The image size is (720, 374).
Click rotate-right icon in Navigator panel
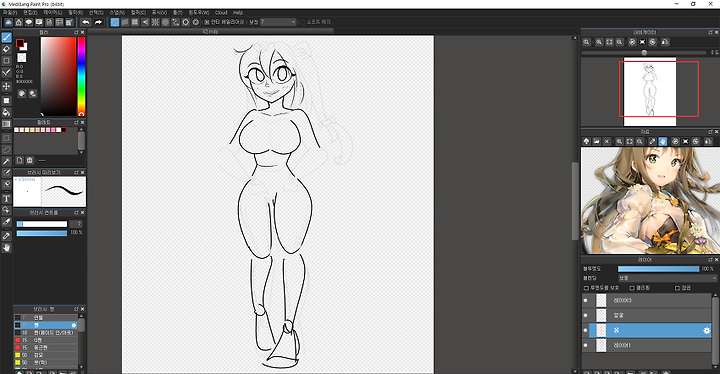click(652, 42)
